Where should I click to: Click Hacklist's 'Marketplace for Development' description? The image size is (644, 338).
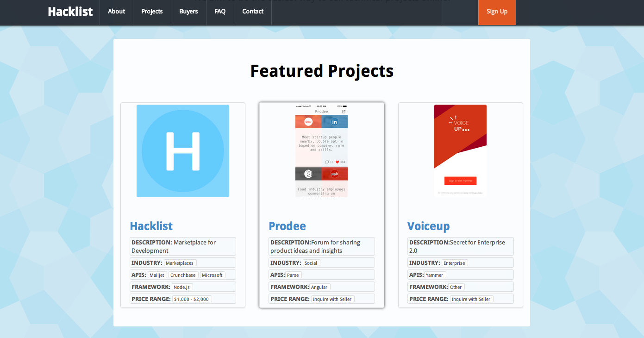[183, 246]
